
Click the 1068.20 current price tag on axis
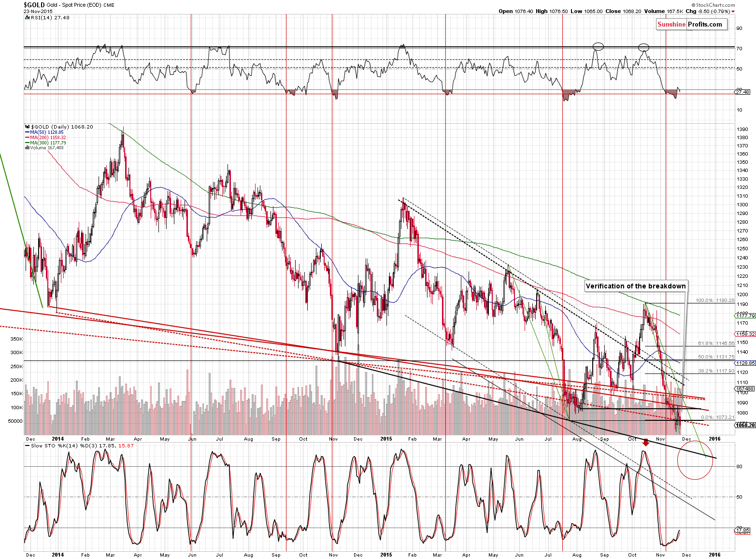[745, 425]
